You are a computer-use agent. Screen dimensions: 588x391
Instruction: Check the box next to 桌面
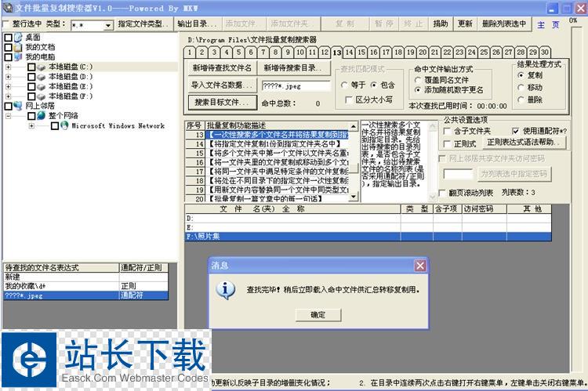click(9, 38)
